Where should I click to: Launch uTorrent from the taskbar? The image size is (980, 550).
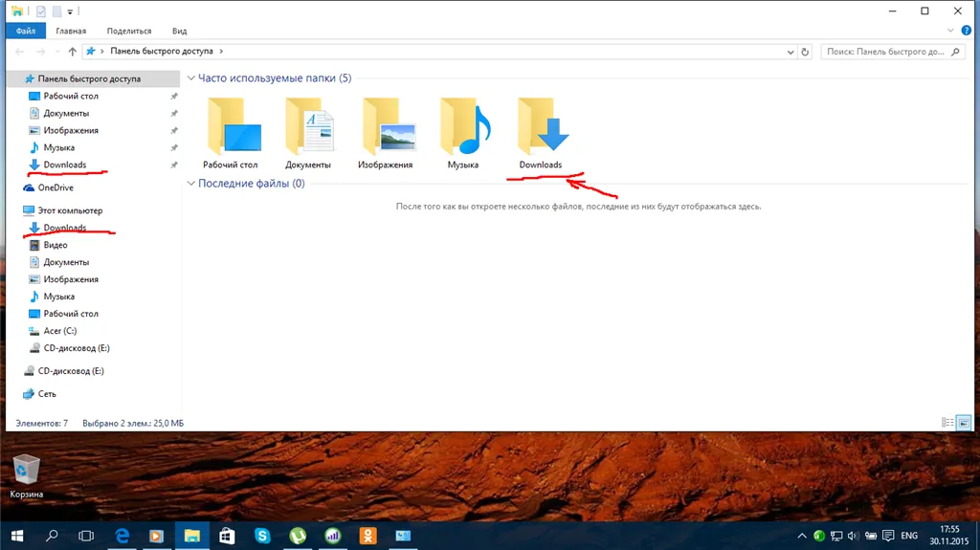(x=299, y=536)
